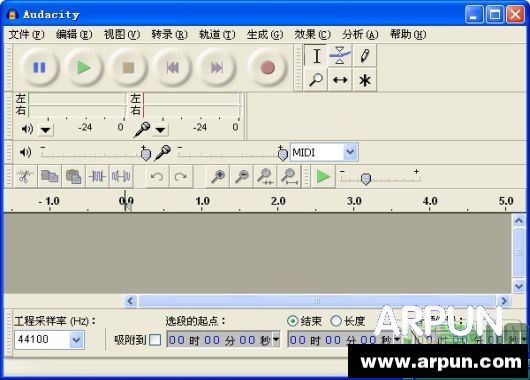
Task: Click the Paste clipboard icon
Action: point(73,176)
